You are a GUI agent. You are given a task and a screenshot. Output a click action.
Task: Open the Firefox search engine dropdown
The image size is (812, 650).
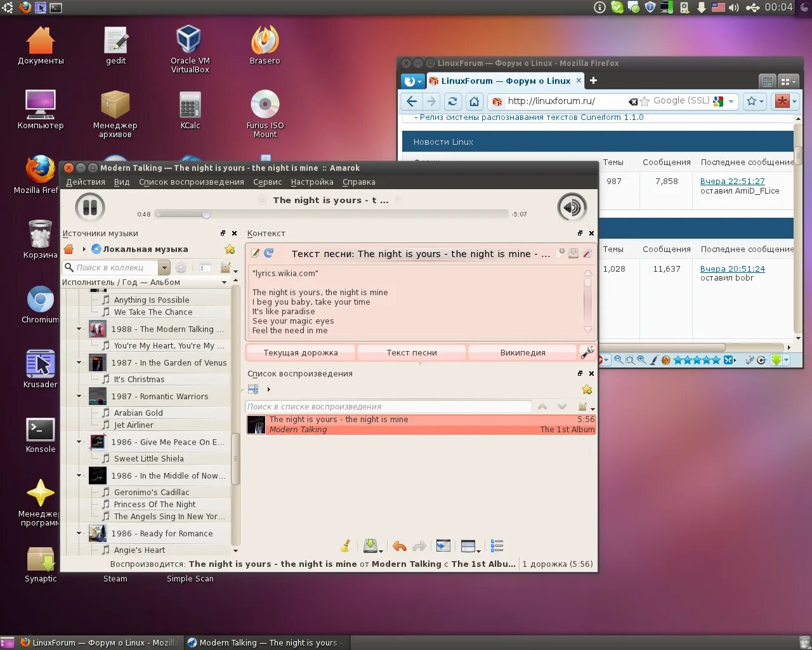tap(731, 101)
